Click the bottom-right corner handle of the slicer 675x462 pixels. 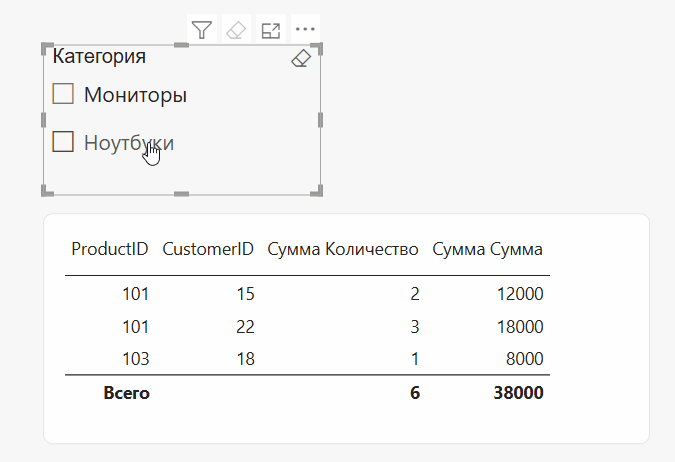coord(317,191)
